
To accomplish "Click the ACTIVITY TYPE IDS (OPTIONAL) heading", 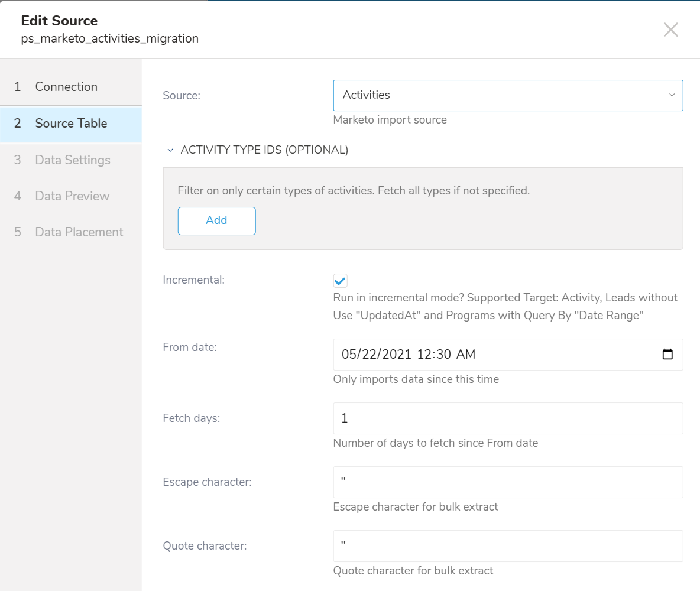I will click(x=264, y=150).
